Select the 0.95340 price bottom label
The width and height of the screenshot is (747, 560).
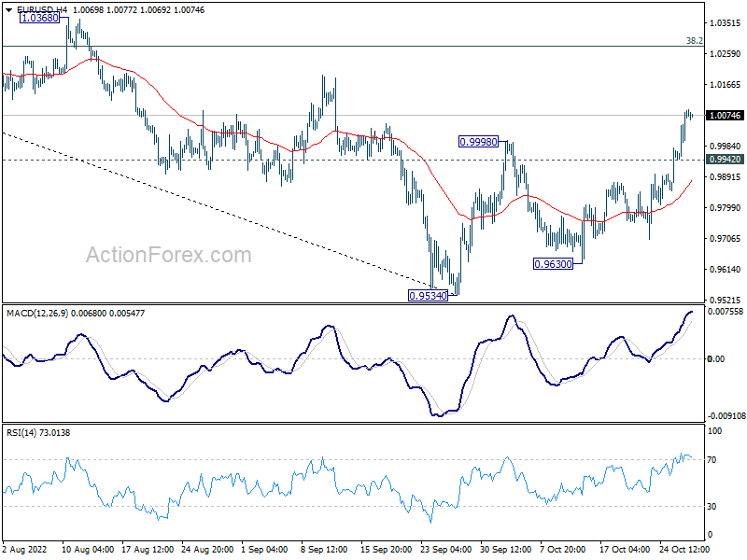[429, 296]
